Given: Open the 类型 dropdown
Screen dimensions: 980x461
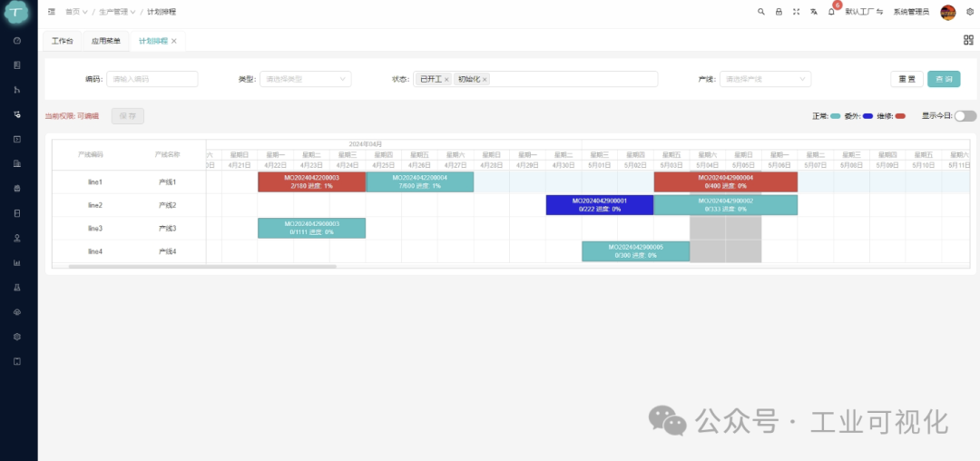Looking at the screenshot, I should coord(306,79).
